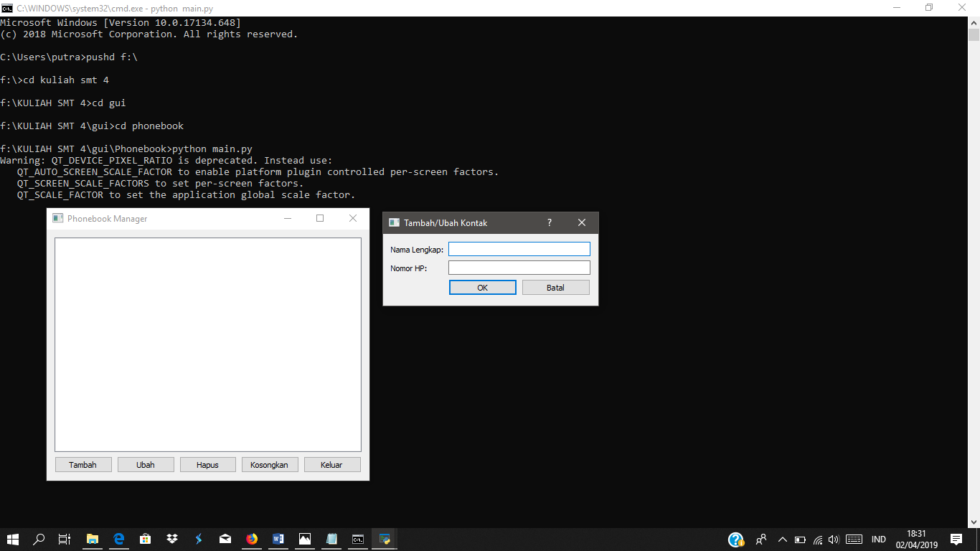Expand the hidden system tray icons
Viewport: 980px width, 551px height.
coord(782,539)
